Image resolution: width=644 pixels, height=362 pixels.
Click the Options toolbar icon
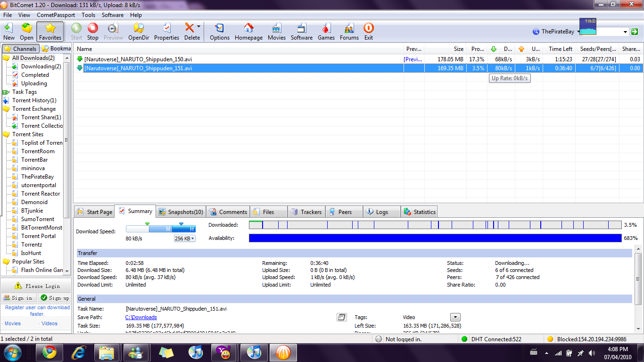coord(219,32)
